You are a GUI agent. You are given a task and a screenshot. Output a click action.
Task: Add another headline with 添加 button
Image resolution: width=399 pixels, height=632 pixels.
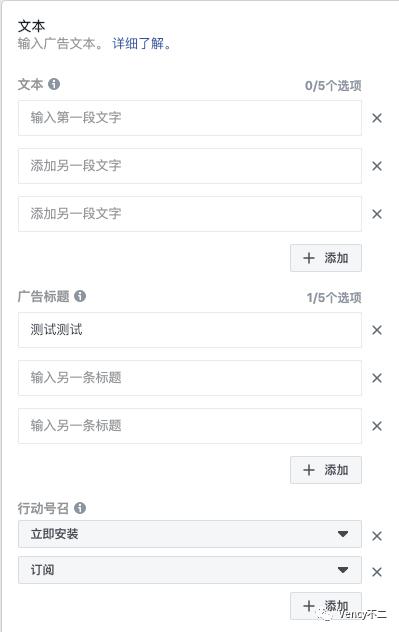pyautogui.click(x=326, y=470)
